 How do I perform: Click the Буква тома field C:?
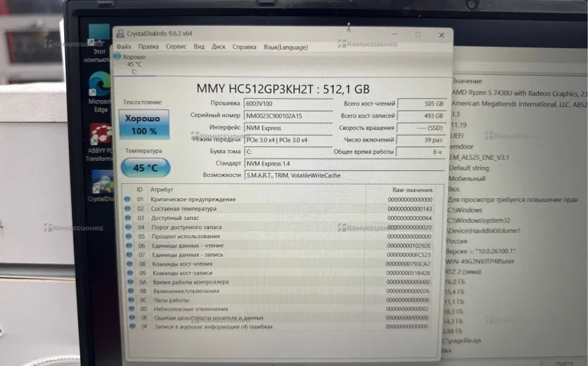[288, 152]
